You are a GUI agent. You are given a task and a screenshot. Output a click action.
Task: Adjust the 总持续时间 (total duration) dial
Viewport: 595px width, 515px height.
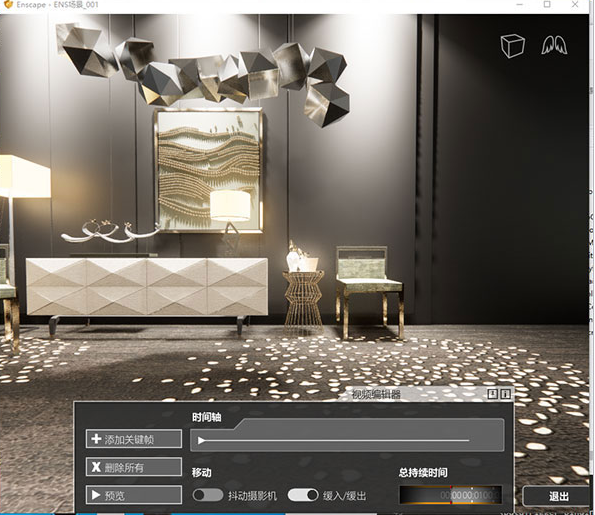coord(450,495)
